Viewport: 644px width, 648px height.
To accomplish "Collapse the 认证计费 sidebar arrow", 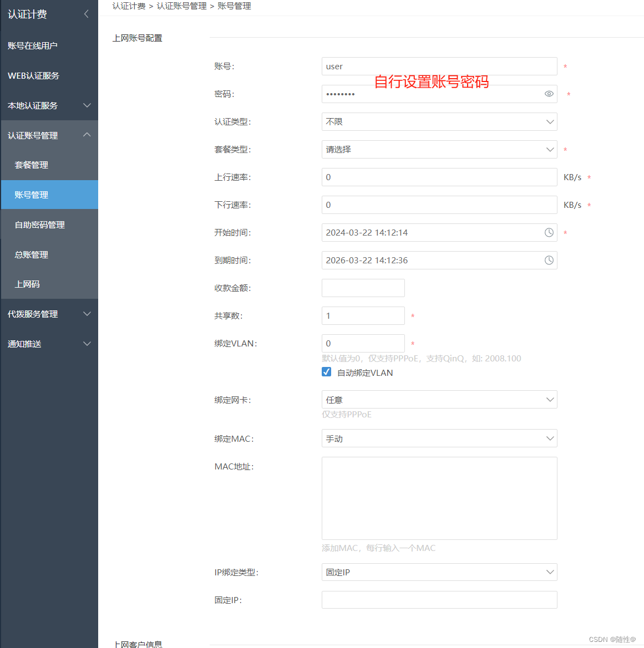I will 87,14.
